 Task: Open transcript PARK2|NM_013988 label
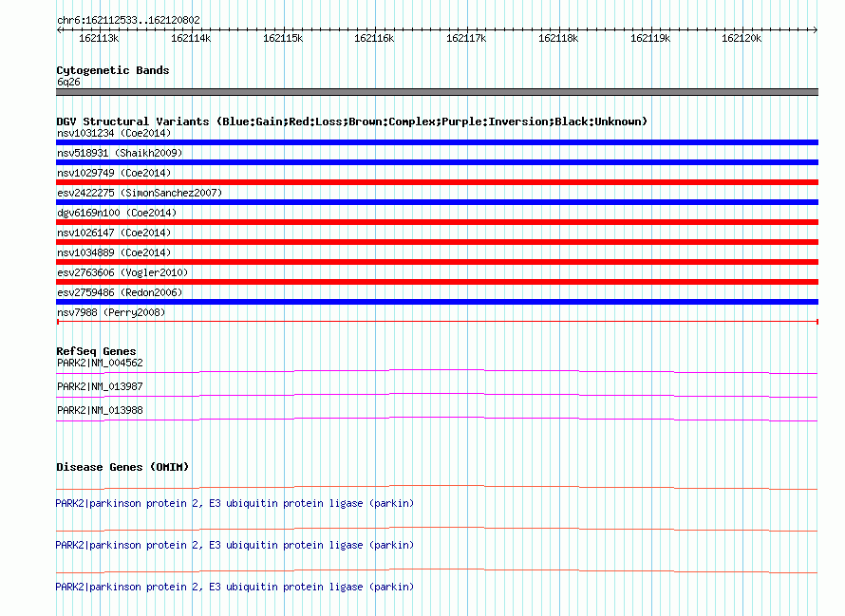(100, 411)
